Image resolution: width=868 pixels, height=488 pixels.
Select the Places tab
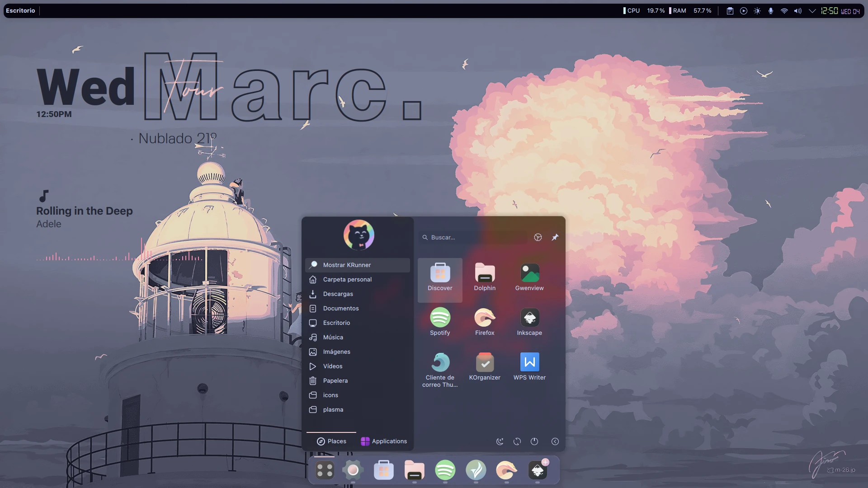331,441
